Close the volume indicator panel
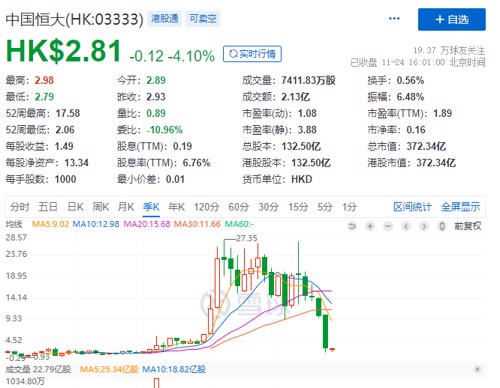This screenshot has height=388, width=500. [477, 369]
